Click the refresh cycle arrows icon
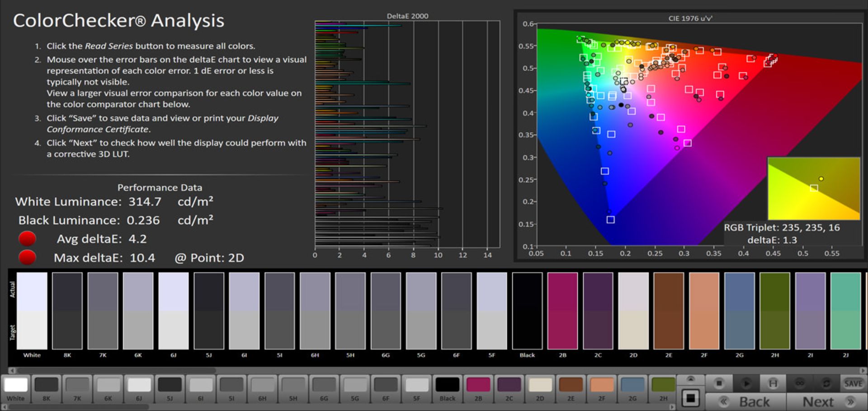 826,383
